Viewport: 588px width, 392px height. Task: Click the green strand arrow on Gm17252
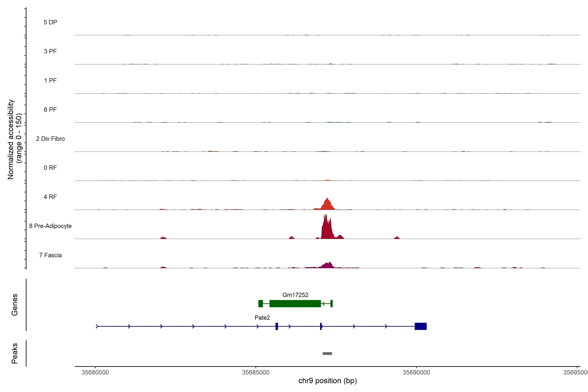[324, 303]
